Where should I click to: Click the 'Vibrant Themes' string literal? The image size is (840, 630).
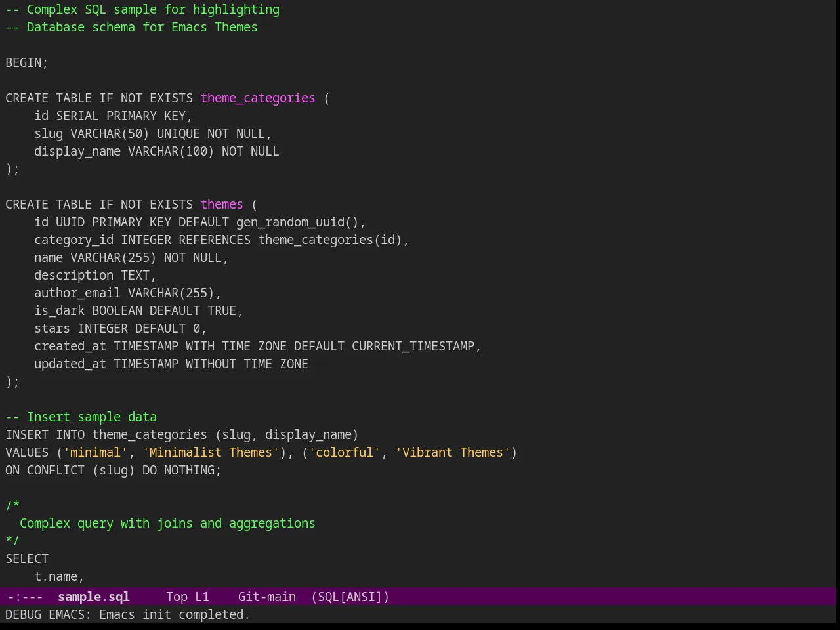pos(453,452)
